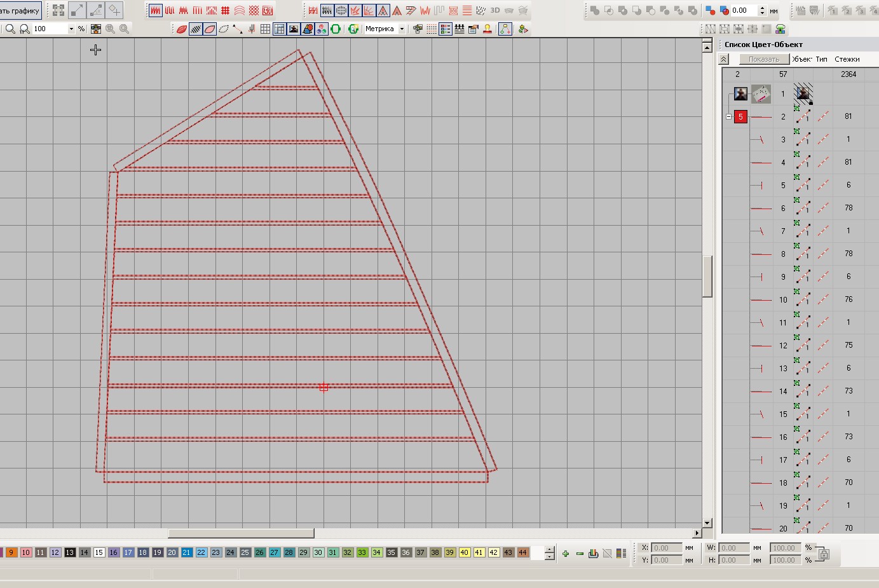Click the green plus add color icon
This screenshot has height=588, width=879.
(566, 554)
